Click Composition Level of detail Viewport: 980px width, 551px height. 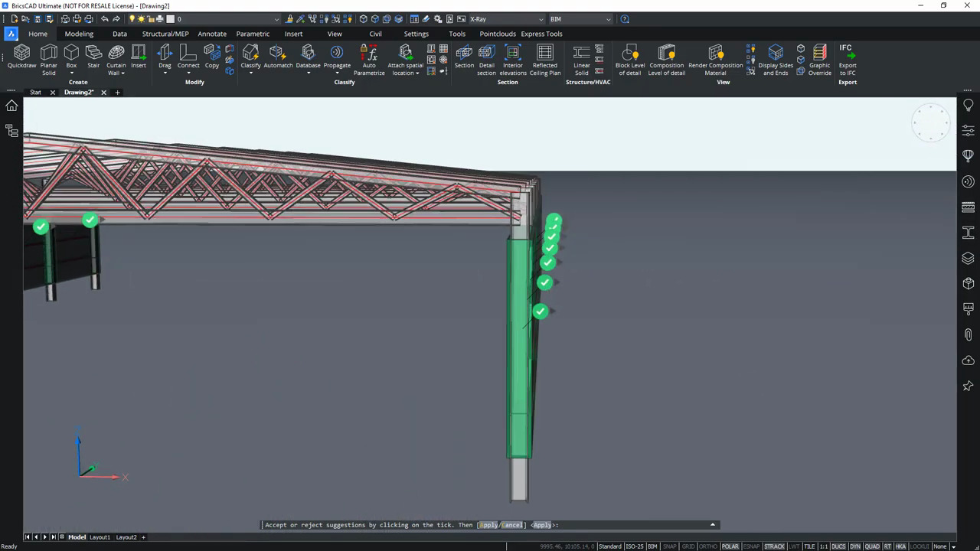[667, 60]
